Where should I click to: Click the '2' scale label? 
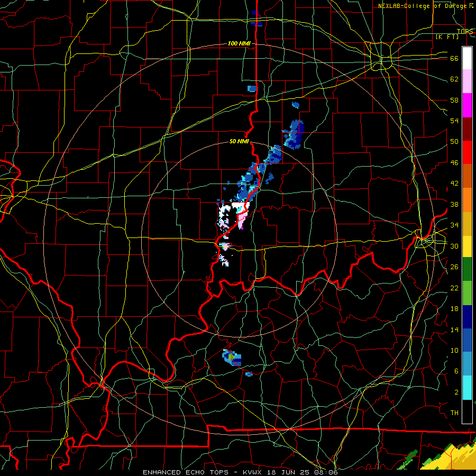(x=456, y=392)
